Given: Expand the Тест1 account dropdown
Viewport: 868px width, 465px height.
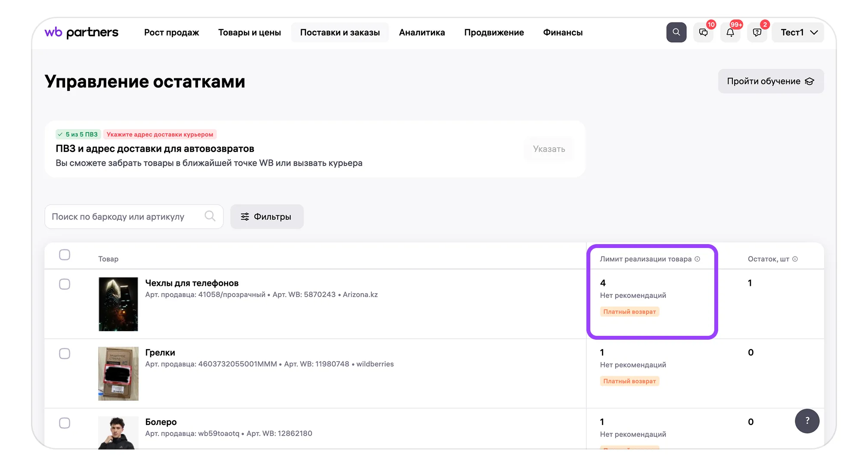Looking at the screenshot, I should tap(798, 33).
